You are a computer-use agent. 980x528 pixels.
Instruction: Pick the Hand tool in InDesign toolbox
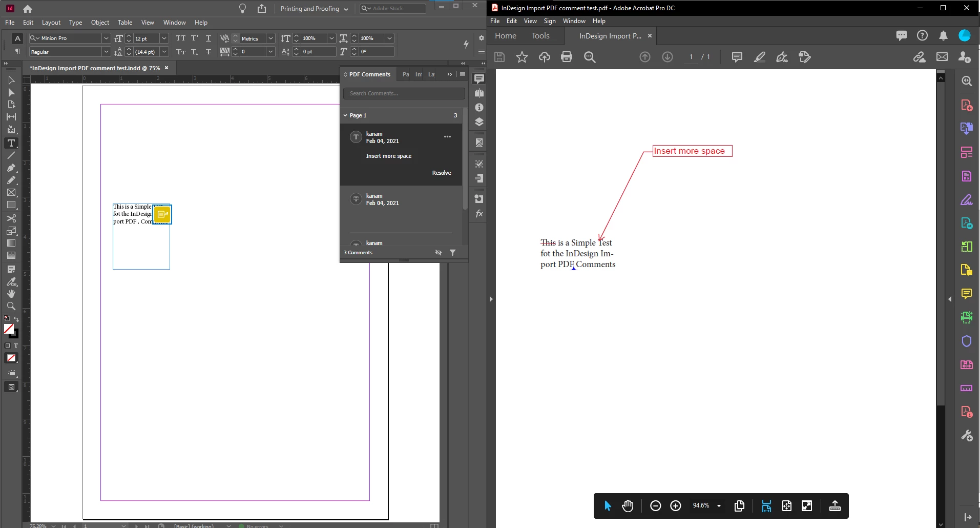click(x=11, y=294)
